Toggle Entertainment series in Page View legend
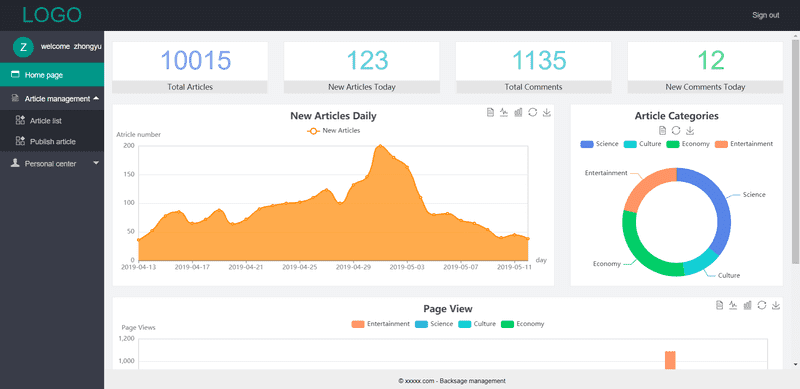Viewport: 800px width, 389px height. pyautogui.click(x=381, y=324)
